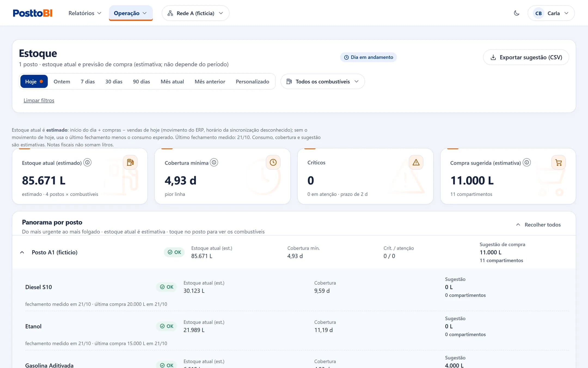Image resolution: width=588 pixels, height=368 pixels.
Task: Click the OK status badge for Posto A1
Action: point(174,252)
